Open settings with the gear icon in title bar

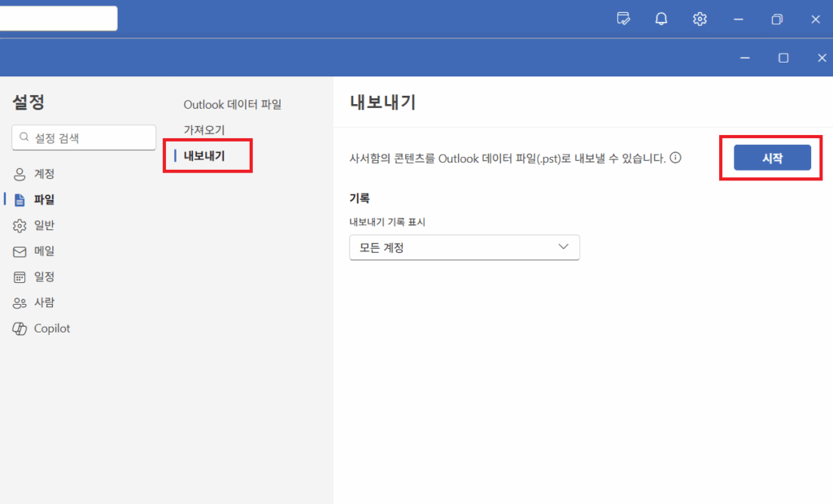click(699, 18)
